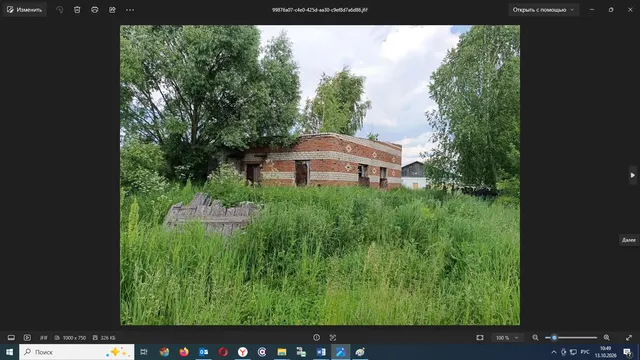
Task: Open the colorful globe taskbar app icon
Action: (164, 352)
